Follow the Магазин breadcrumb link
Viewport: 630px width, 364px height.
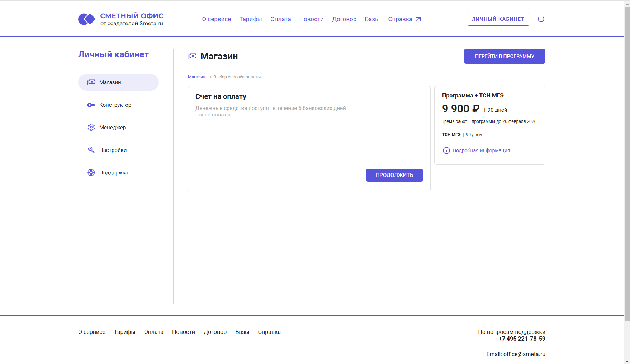[x=196, y=77]
